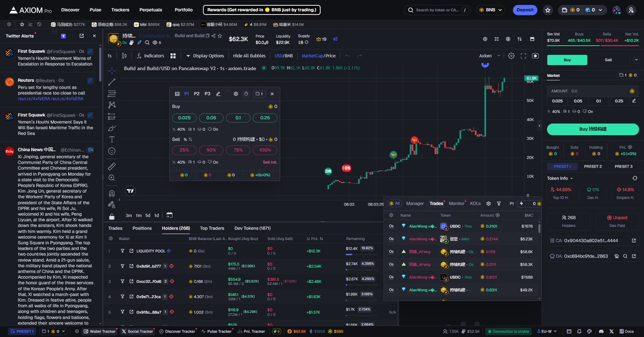Switch order side to Sell

pyautogui.click(x=608, y=60)
